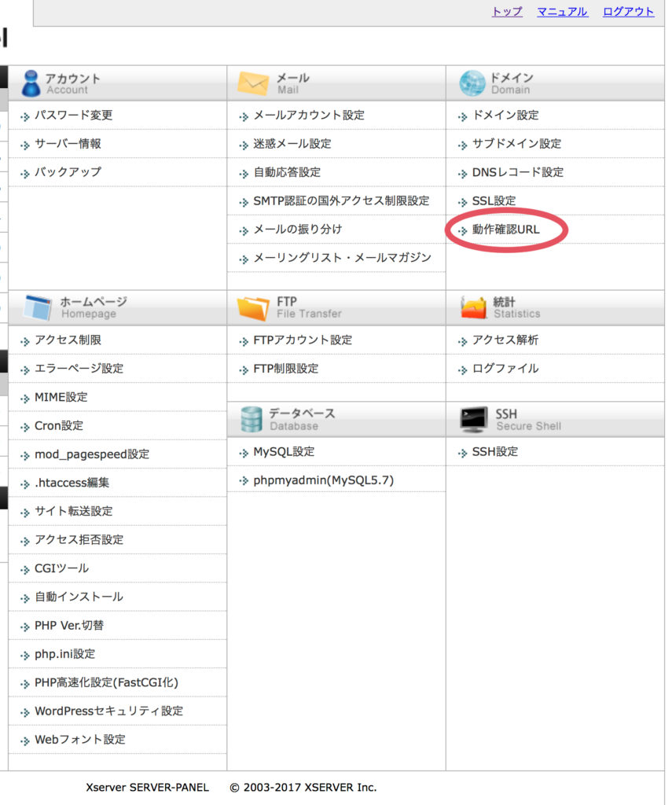Screen dimensions: 672x805
Task: Open the 動作確認URL link
Action: 505,230
